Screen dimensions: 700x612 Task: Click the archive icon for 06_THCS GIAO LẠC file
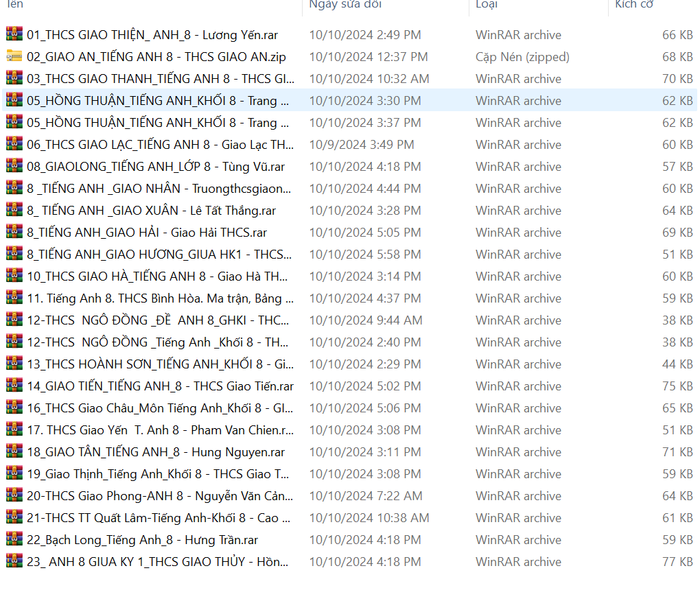click(14, 144)
